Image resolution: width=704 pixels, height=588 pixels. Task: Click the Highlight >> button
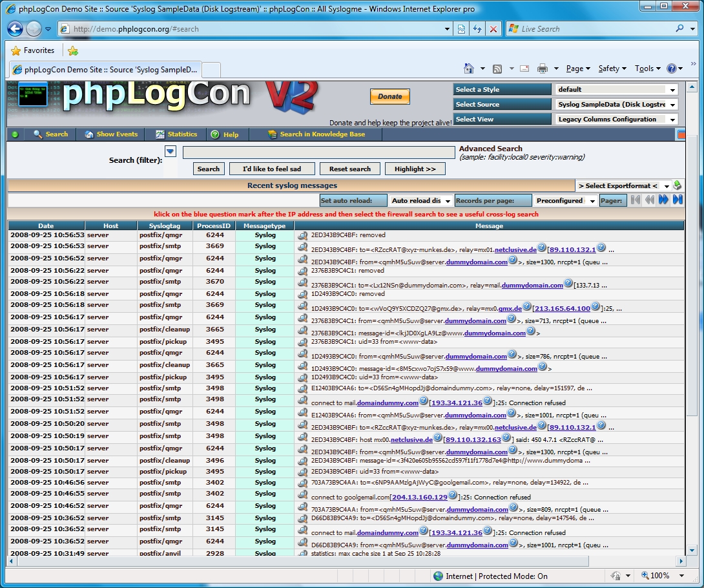(x=415, y=169)
